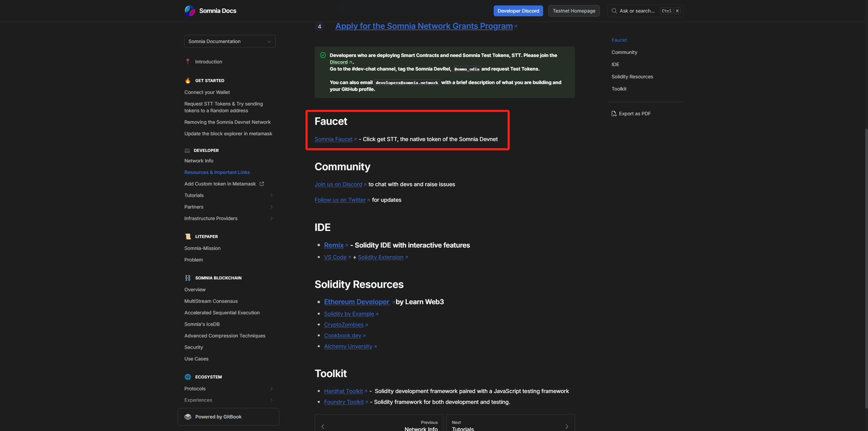Image resolution: width=868 pixels, height=431 pixels.
Task: Click the fire icon beside GET STARTED
Action: tap(188, 80)
